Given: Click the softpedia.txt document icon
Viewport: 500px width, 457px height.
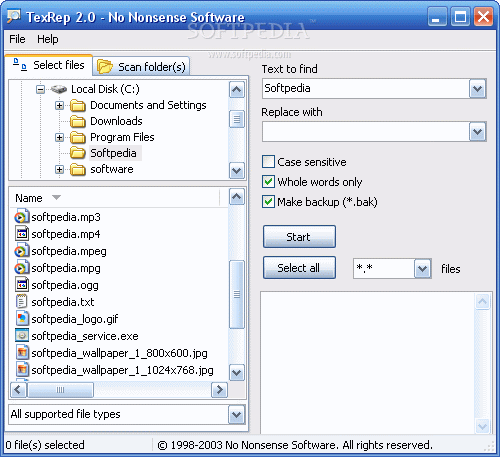Looking at the screenshot, I should [21, 302].
